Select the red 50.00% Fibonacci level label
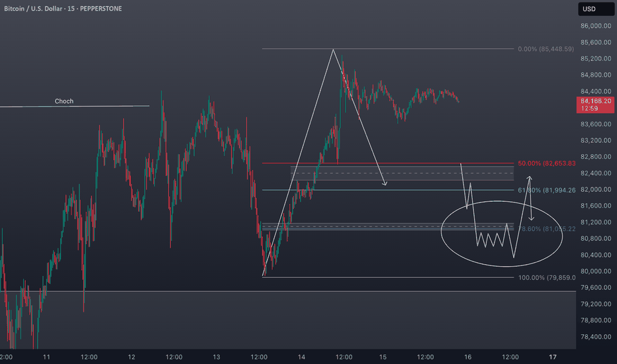The height and width of the screenshot is (364, 617). (547, 163)
